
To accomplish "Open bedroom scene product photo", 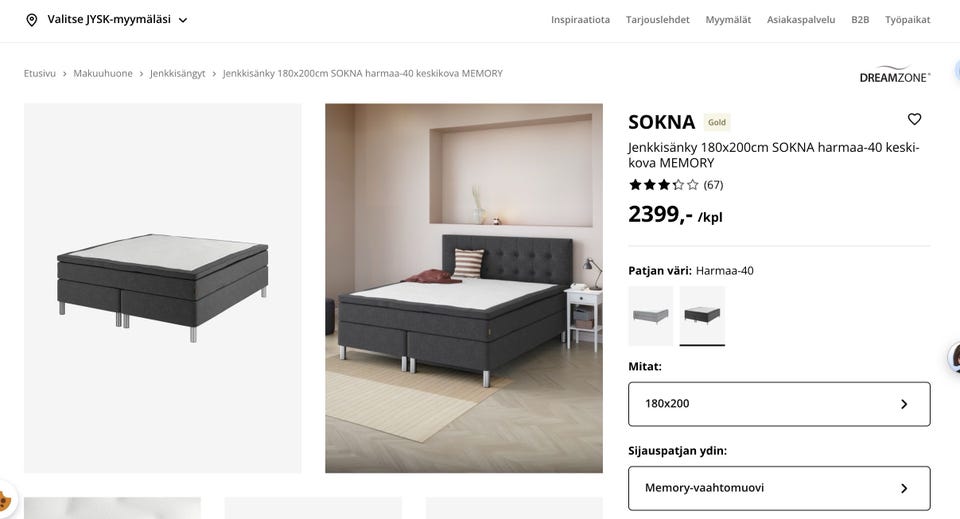I will tap(463, 288).
